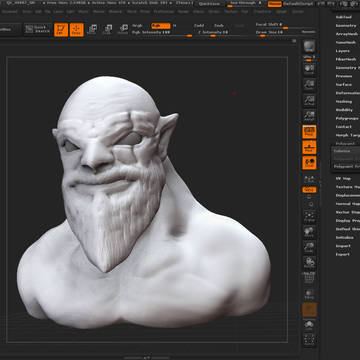Click the DefaultZScript button
This screenshot has height=360, width=360.
298,4
